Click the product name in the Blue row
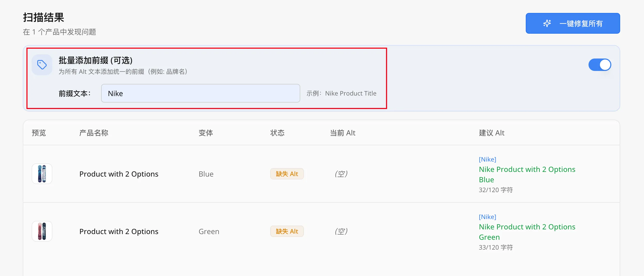Viewport: 644px width, 276px height. [x=119, y=174]
